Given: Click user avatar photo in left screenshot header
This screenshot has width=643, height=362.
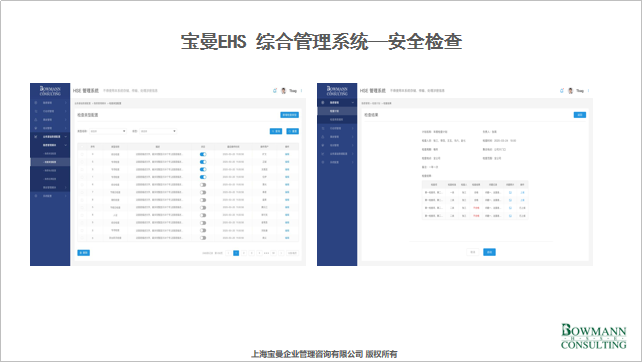Looking at the screenshot, I should pos(283,91).
